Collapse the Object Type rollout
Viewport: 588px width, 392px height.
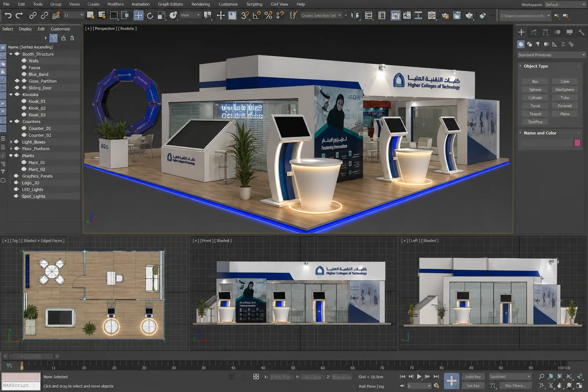(520, 66)
